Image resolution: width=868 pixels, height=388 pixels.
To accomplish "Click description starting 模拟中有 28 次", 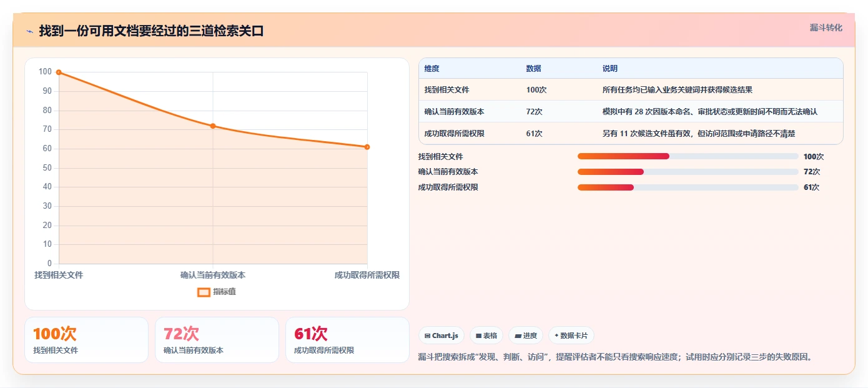I will coord(710,112).
